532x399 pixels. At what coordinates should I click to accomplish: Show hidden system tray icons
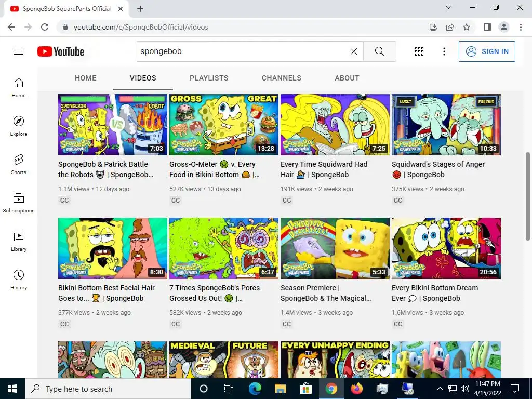440,389
